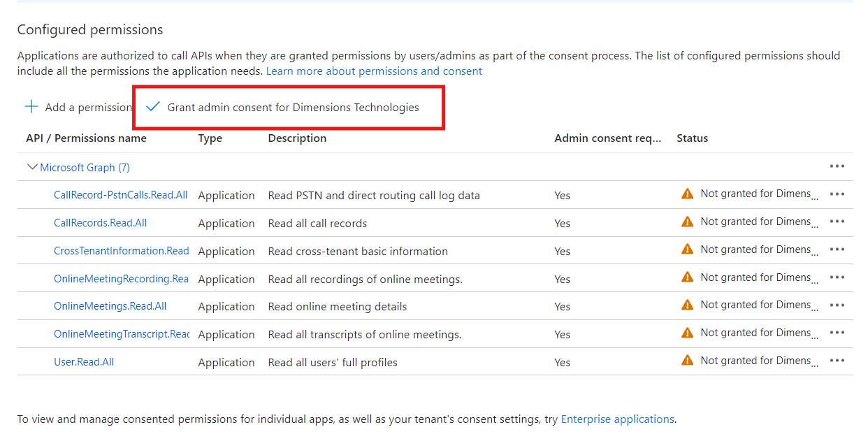868x448 pixels.
Task: Open ellipsis menu for OnlineMeetingRecording row
Action: click(x=837, y=277)
